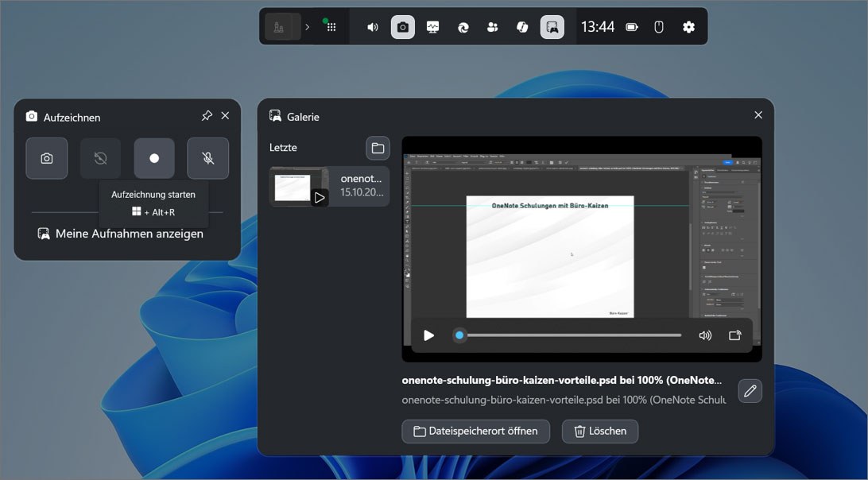Toggle the Gallery widget in top bar
The height and width of the screenshot is (480, 868).
(552, 27)
